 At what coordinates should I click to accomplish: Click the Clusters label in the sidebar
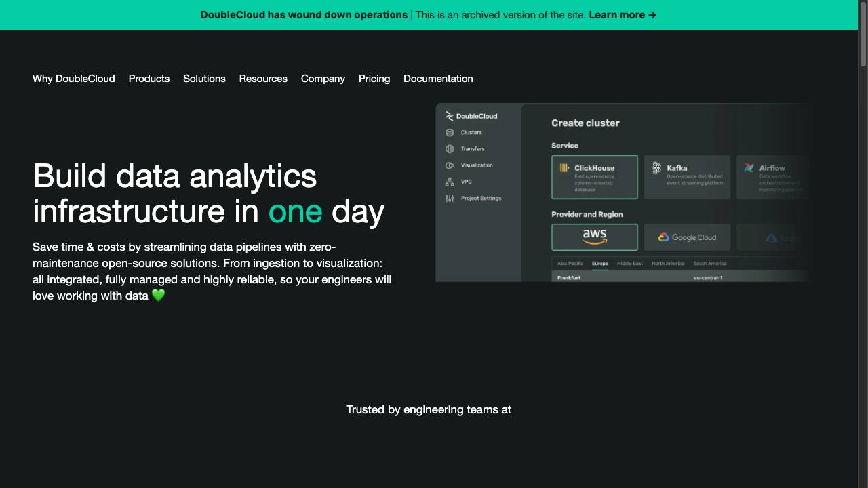click(x=471, y=133)
